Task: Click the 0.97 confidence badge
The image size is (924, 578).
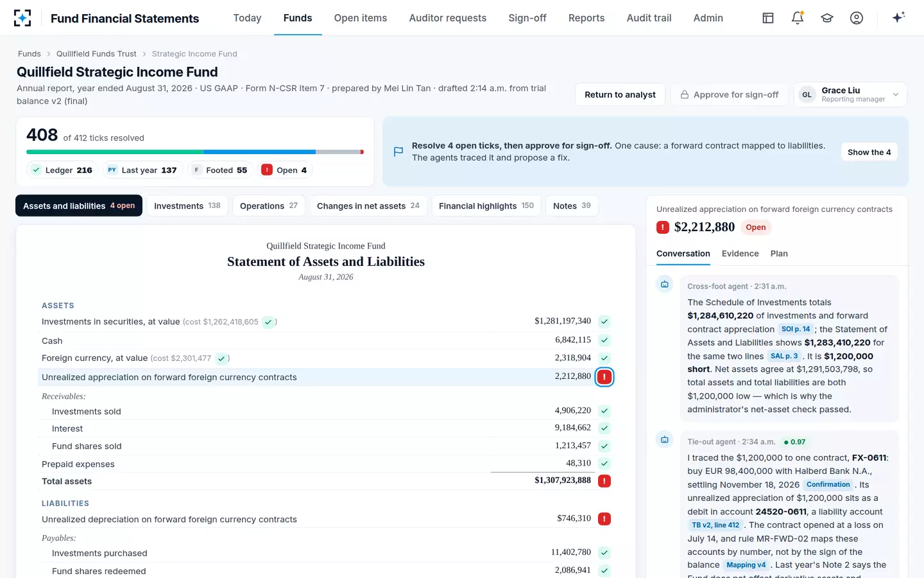Action: pos(794,442)
